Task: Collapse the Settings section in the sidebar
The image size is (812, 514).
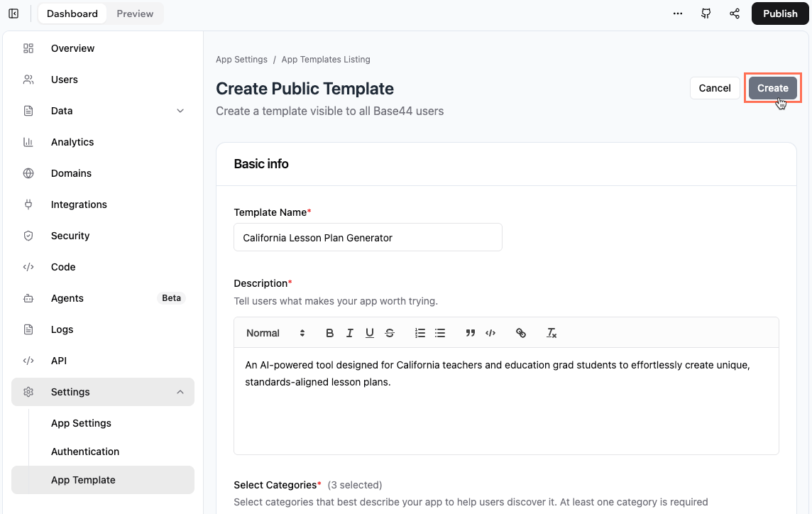Action: point(180,391)
